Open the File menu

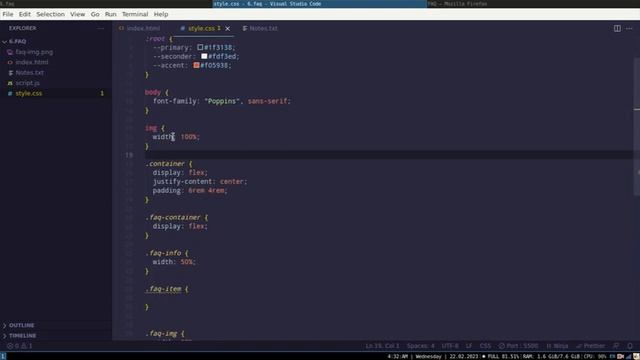pyautogui.click(x=8, y=14)
